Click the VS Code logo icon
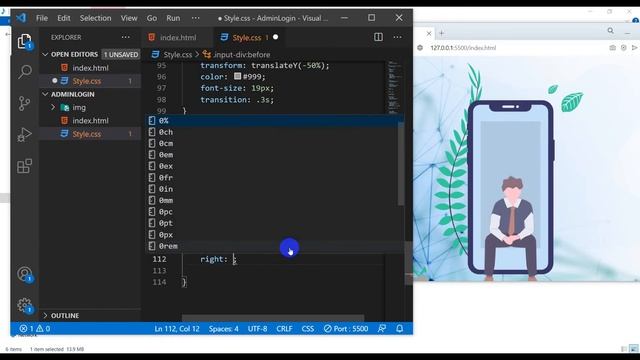640x360 pixels. click(x=21, y=18)
